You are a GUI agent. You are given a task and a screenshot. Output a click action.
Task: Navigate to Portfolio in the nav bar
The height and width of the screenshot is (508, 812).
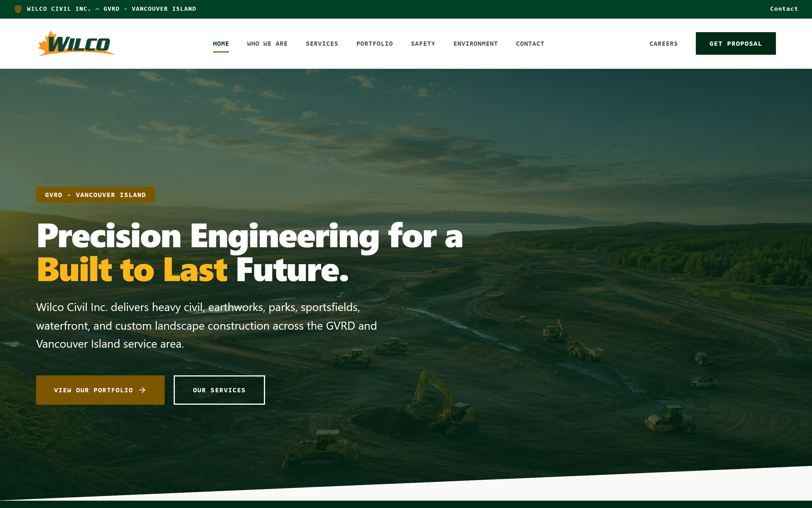tap(374, 44)
